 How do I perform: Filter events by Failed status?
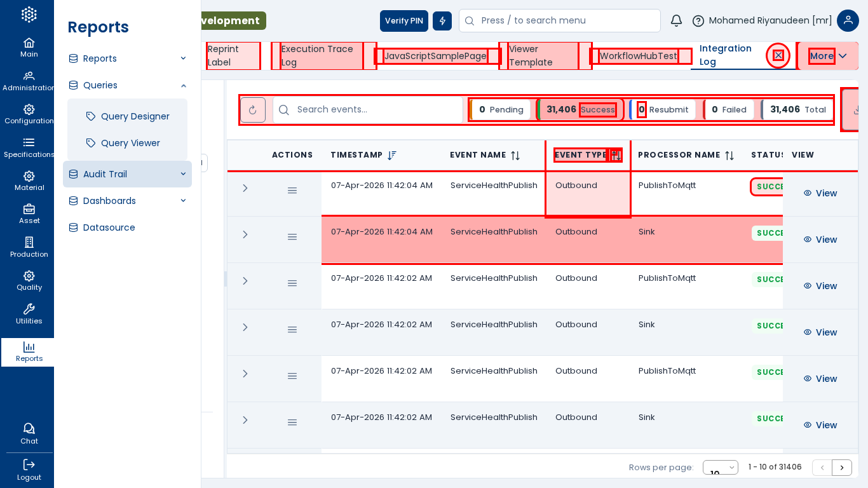[728, 110]
